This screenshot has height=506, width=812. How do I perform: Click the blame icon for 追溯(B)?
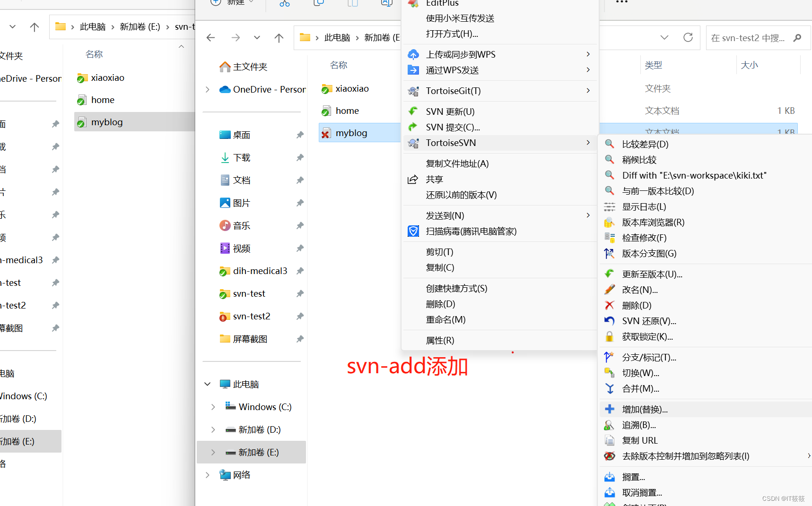pos(610,425)
